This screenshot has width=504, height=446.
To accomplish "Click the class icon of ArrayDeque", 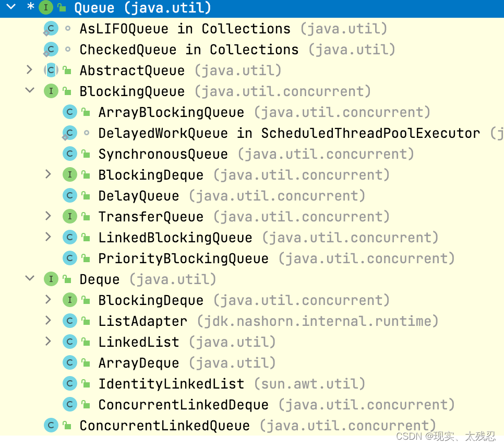I will (x=69, y=363).
